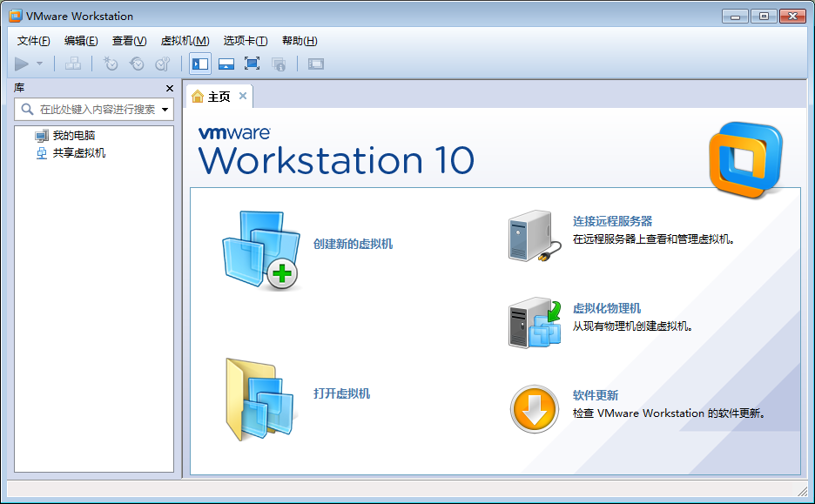
Task: Click the full screen mode icon
Action: pyautogui.click(x=253, y=64)
